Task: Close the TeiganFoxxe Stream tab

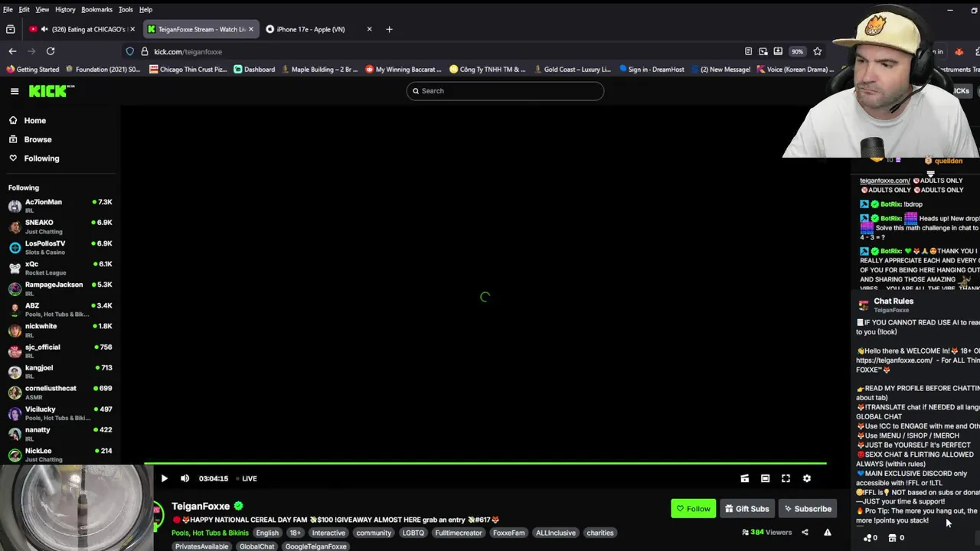Action: 250,29
